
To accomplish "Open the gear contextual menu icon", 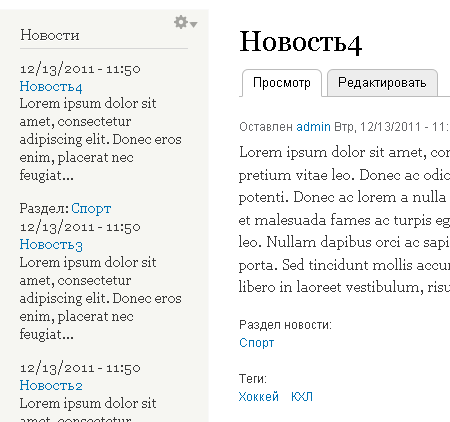I will tap(181, 22).
